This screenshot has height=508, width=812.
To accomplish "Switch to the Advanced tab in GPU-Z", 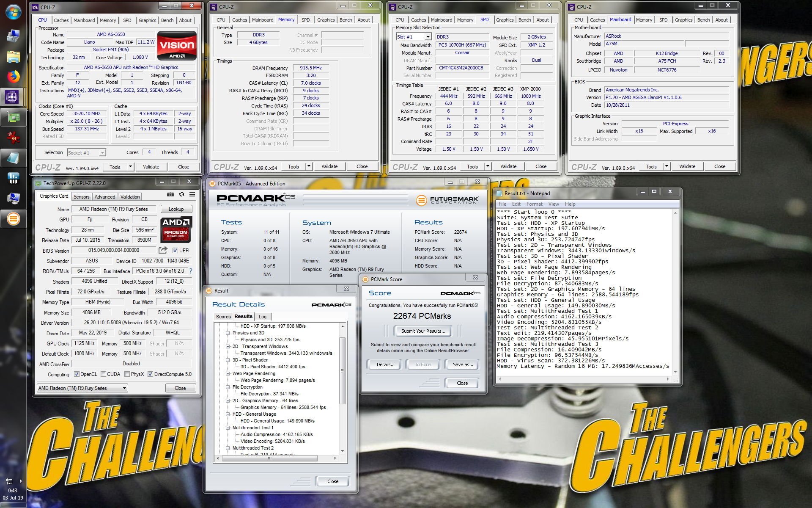I will click(105, 197).
